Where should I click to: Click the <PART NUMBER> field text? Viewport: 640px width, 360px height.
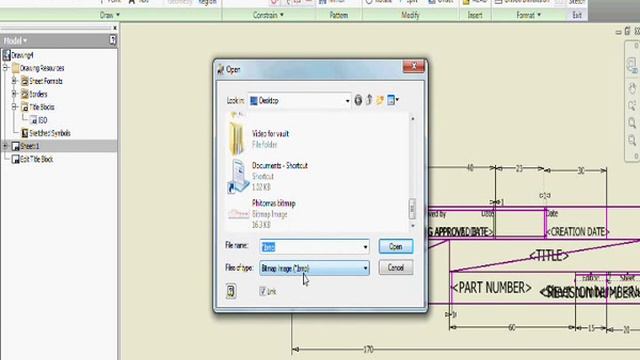tap(491, 288)
